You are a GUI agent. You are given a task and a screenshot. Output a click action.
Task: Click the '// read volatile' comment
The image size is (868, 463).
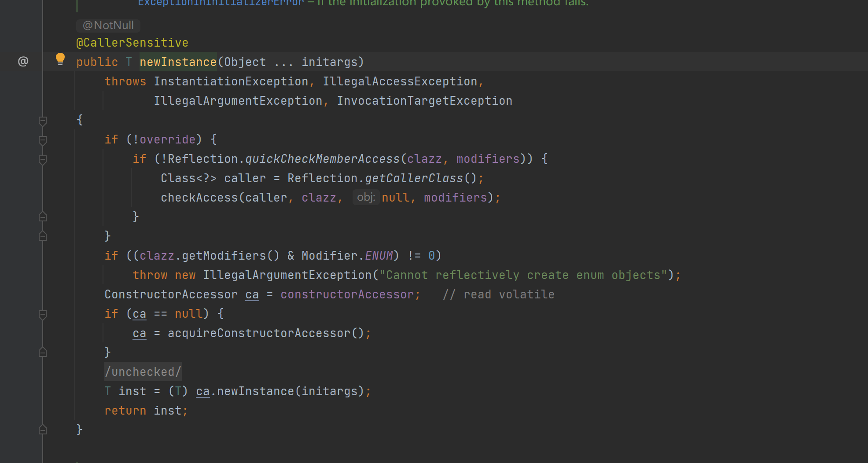(499, 294)
